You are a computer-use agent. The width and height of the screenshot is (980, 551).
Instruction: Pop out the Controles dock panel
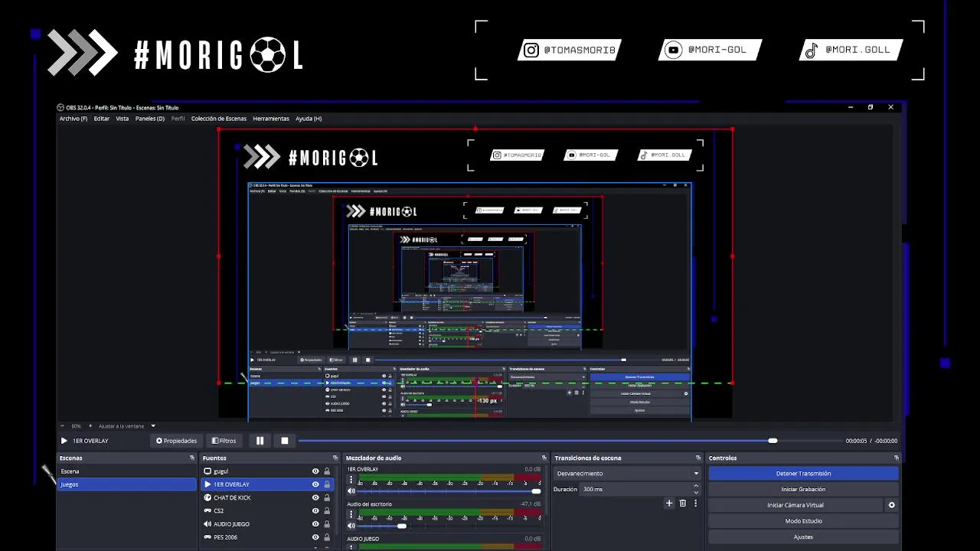tap(897, 458)
